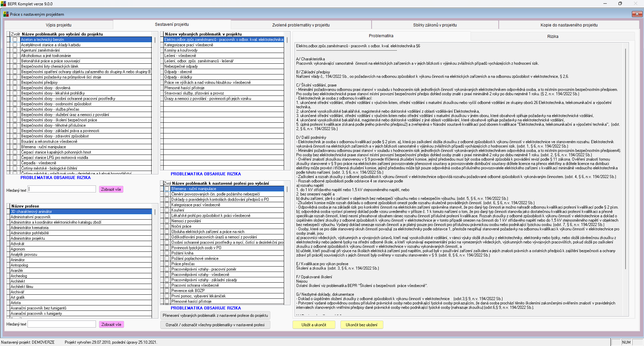Select 'Pracovní ochrana všeobecně' row text
This screenshot has height=346, width=644.
195,285
